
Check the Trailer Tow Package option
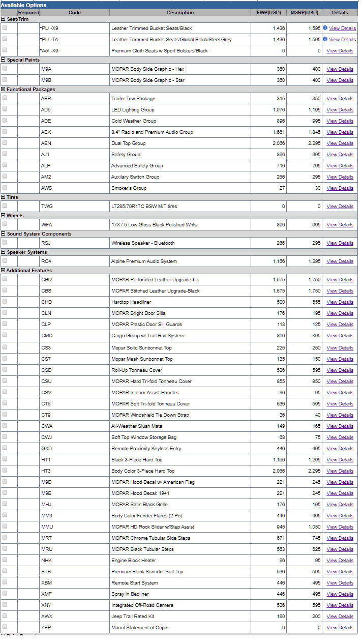click(x=5, y=98)
